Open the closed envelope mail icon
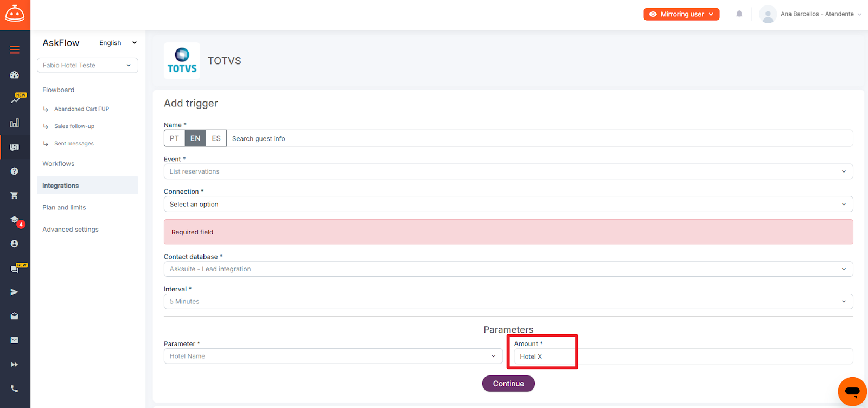The image size is (868, 408). (15, 340)
